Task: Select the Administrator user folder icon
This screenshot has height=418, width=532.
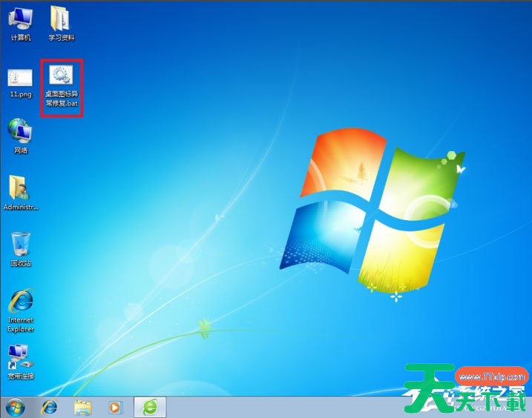Action: click(21, 192)
